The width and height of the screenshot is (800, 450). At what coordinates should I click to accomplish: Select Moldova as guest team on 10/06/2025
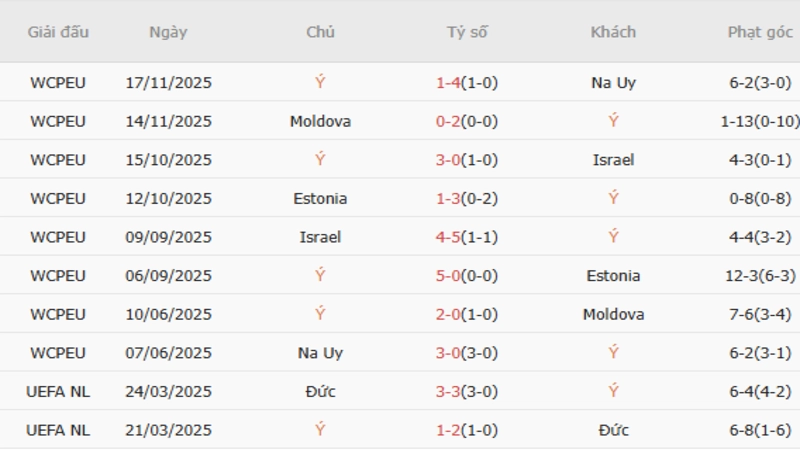[613, 314]
